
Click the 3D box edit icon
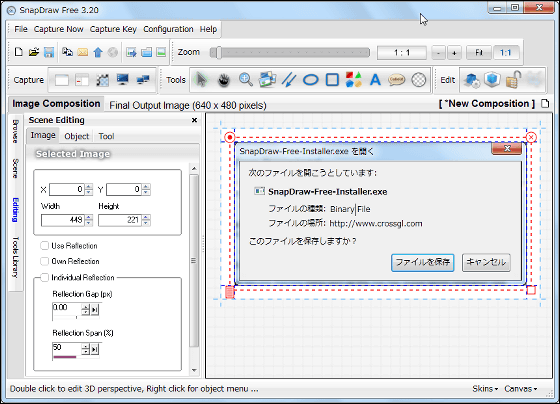(x=492, y=79)
